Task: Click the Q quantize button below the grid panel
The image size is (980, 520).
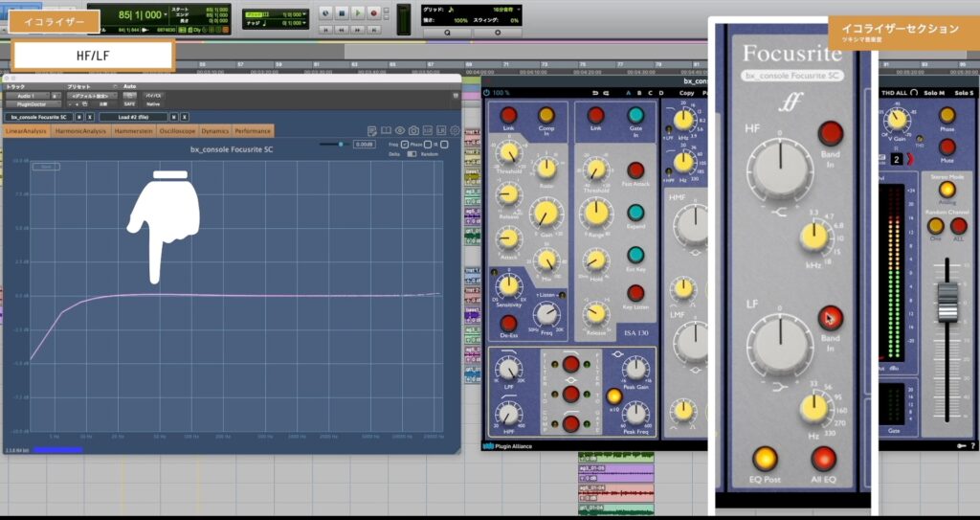Action: tap(447, 33)
